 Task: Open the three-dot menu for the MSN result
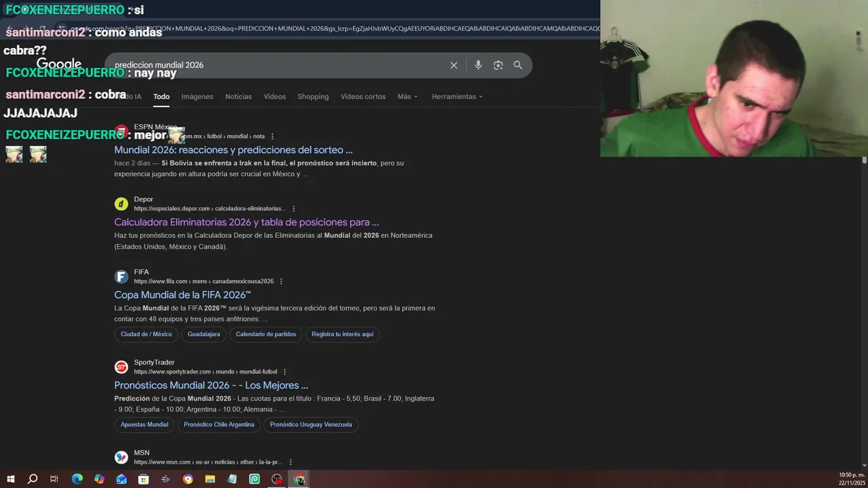point(290,462)
